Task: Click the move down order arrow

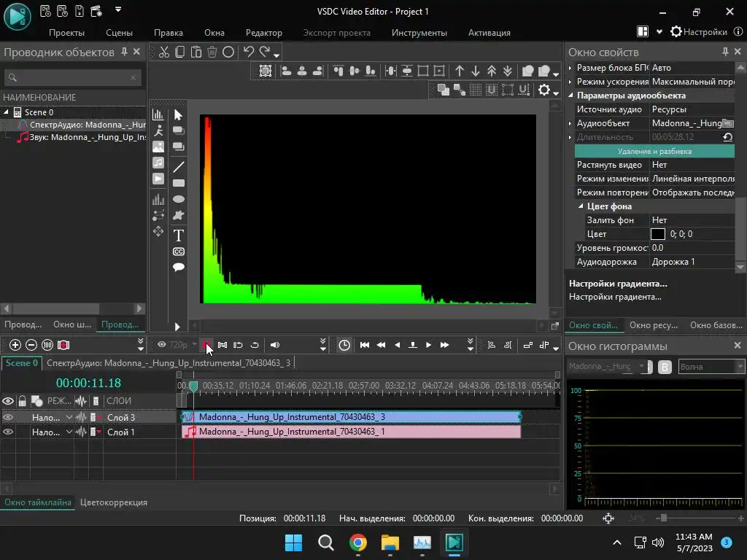Action: (476, 71)
